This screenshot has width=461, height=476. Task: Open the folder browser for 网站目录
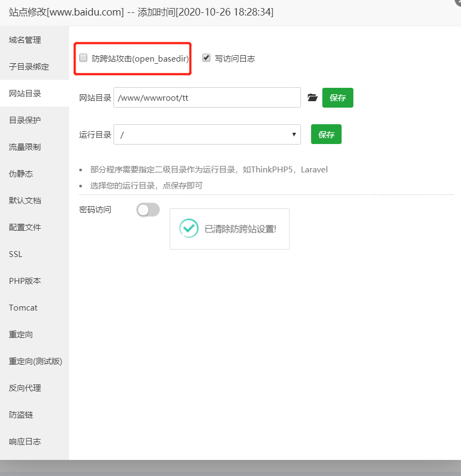point(312,97)
